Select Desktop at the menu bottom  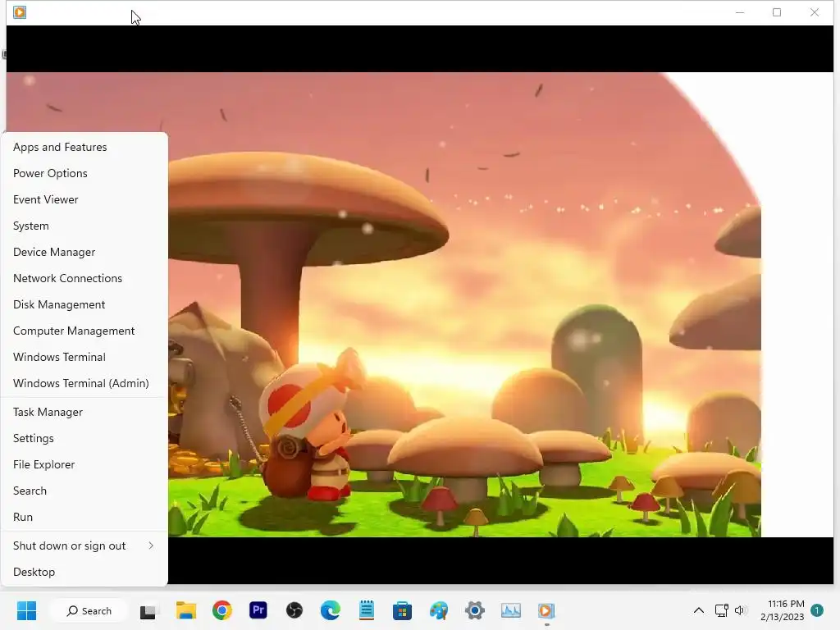coord(84,572)
